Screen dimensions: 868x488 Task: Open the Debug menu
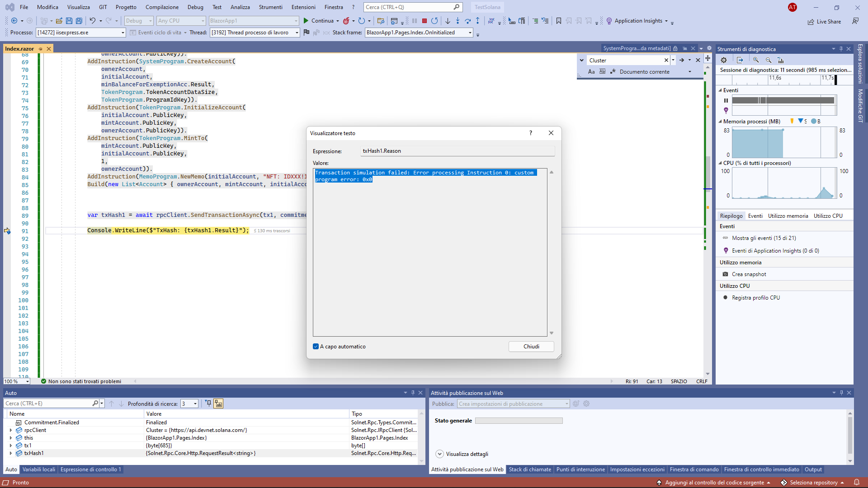tap(195, 7)
